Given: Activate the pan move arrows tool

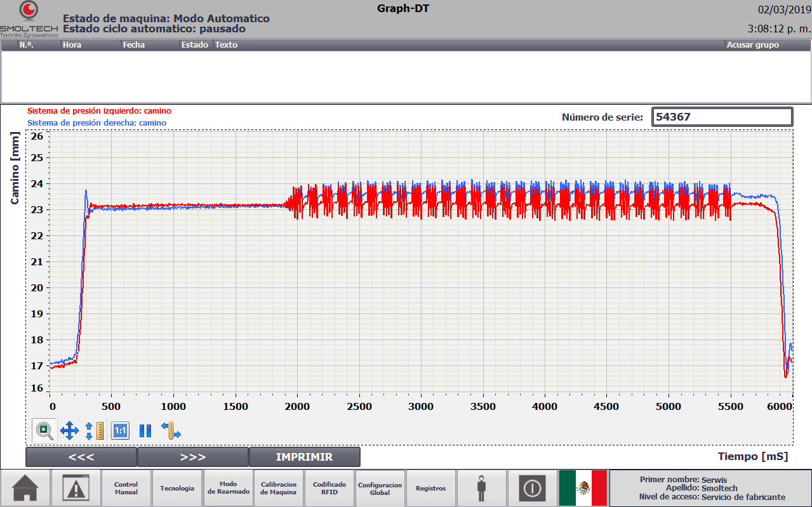Looking at the screenshot, I should tap(69, 431).
